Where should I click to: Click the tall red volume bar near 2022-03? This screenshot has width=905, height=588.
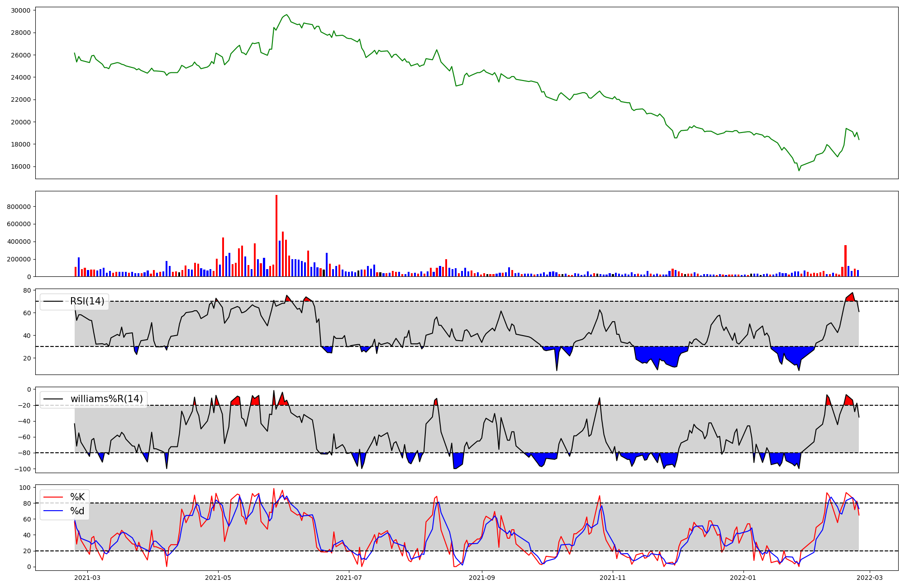pos(845,261)
